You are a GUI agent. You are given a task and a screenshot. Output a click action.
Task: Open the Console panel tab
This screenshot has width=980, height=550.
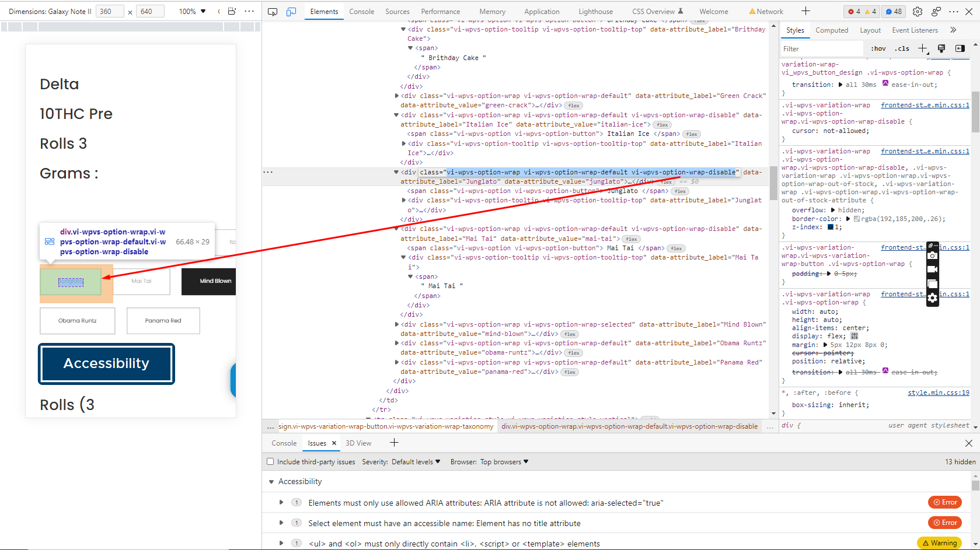click(x=361, y=12)
